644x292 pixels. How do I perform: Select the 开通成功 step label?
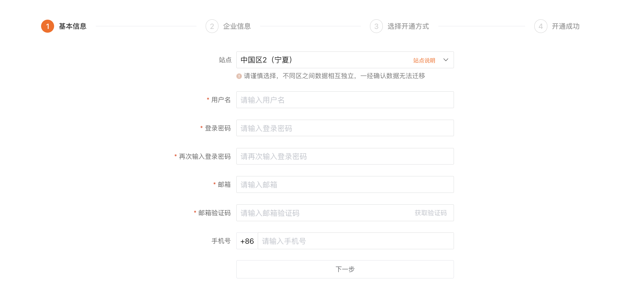[x=566, y=26]
